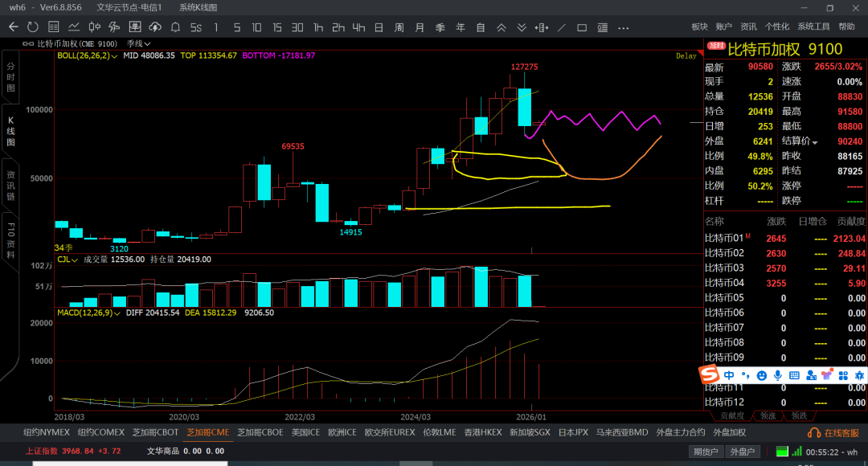
Task: Click the horizontal zoom candle icon
Action: pyautogui.click(x=542, y=27)
